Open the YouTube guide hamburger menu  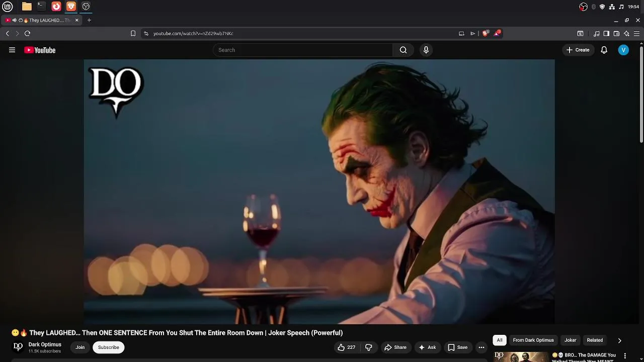pyautogui.click(x=12, y=50)
